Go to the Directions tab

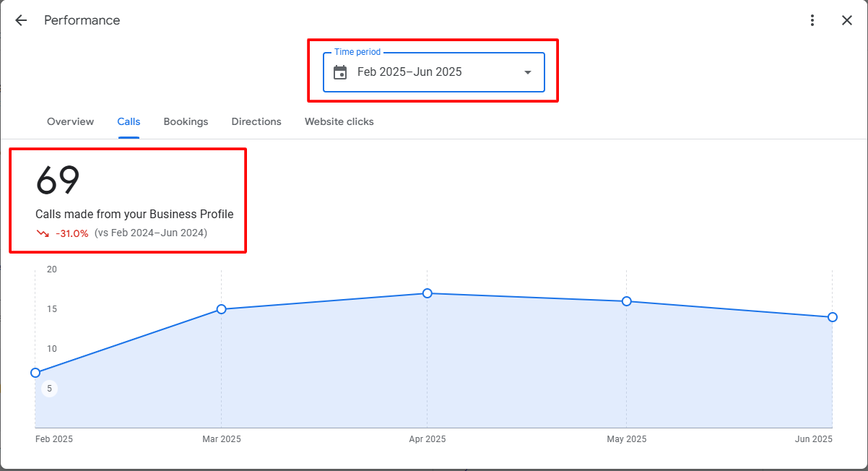point(256,121)
